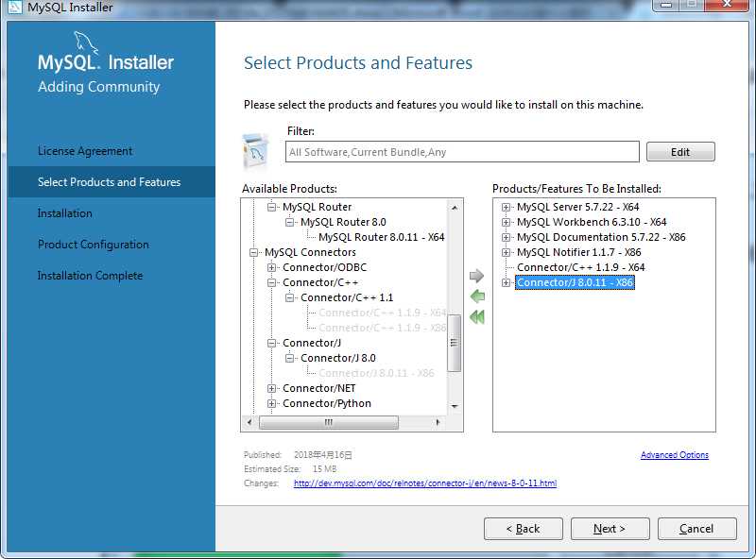756x559 pixels.
Task: Select highlighted Connector/J 8.0.11 - X86 entry
Action: point(575,282)
